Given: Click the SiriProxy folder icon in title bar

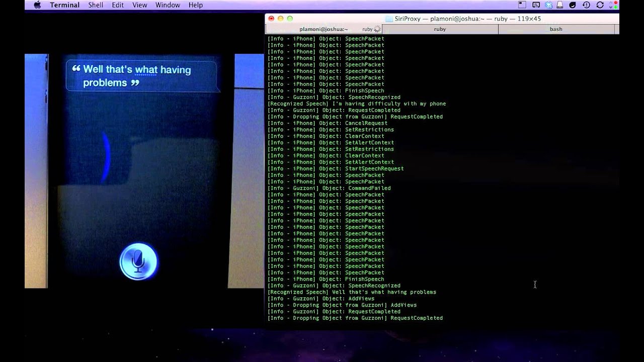Looking at the screenshot, I should tap(389, 19).
